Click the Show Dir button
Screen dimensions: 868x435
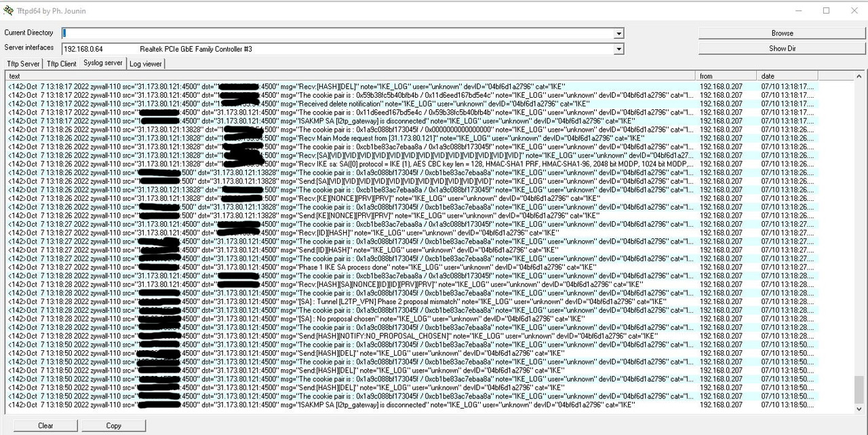point(782,49)
